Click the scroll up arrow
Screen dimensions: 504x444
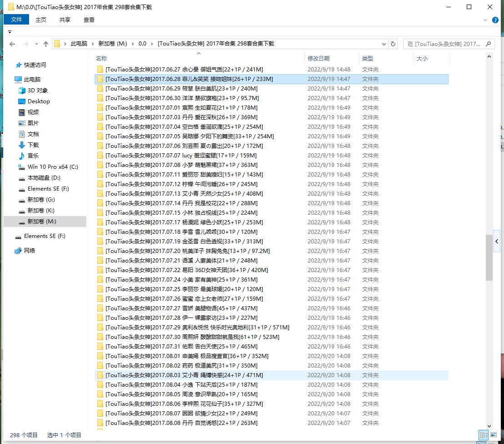(x=489, y=56)
